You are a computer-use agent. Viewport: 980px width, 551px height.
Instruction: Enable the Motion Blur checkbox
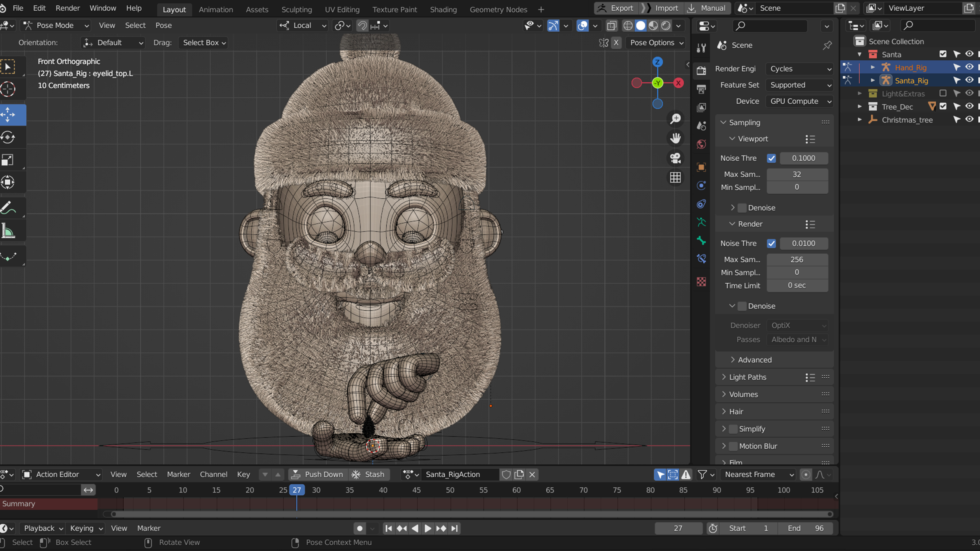tap(733, 446)
